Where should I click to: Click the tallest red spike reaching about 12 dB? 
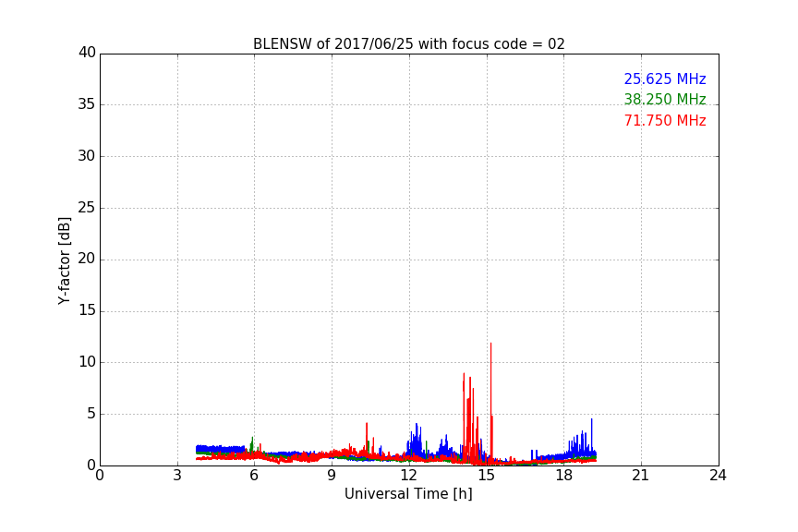pos(490,402)
